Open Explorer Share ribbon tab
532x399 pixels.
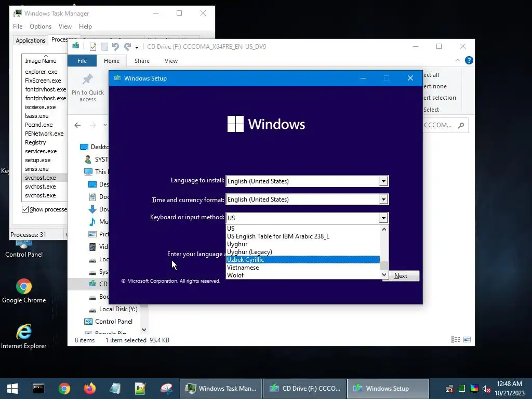coord(142,61)
